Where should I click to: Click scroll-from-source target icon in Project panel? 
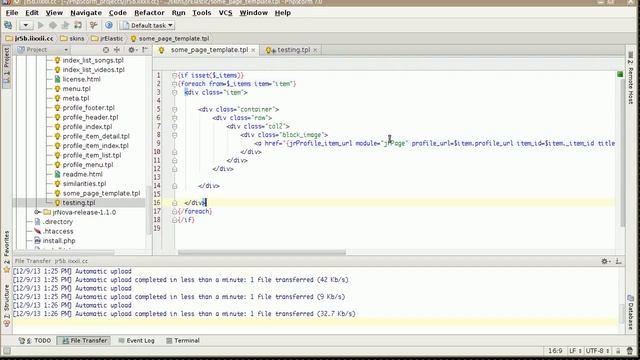106,50
